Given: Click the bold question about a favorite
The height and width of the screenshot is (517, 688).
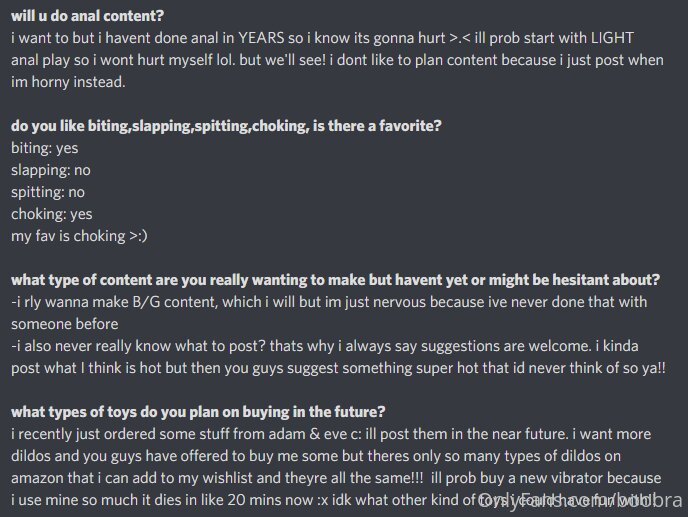Looking at the screenshot, I should 226,126.
